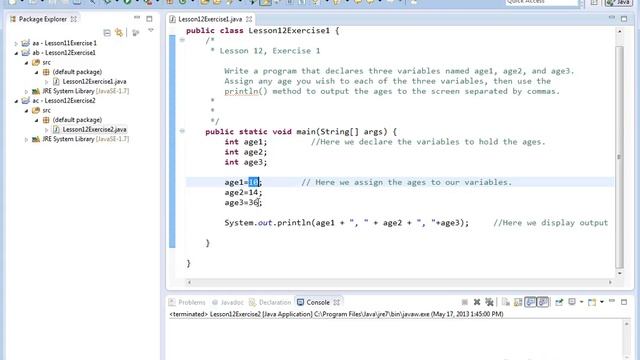Select ac - Lesson12Exercise2 project label
This screenshot has height=360, width=640.
coord(64,100)
